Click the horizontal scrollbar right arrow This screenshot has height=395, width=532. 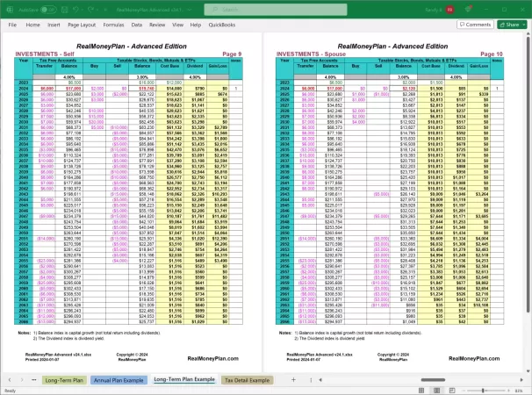519,379
